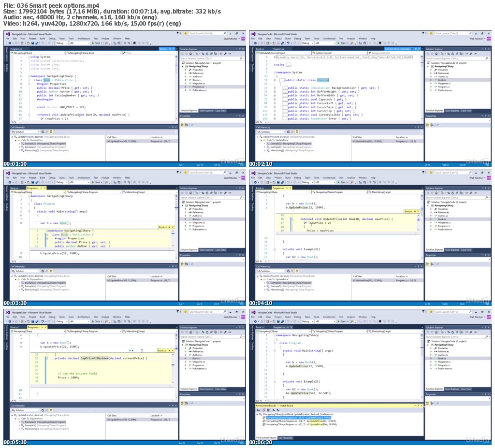495x448 pixels.
Task: Click the Quick Launch search magnifier in the 00:06:20 frame
Action: click(470, 312)
